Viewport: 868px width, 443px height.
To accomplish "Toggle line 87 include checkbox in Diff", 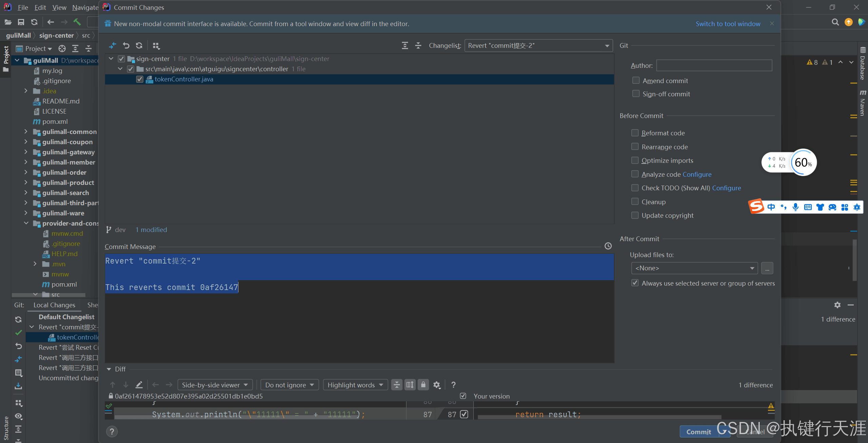I will click(x=464, y=414).
